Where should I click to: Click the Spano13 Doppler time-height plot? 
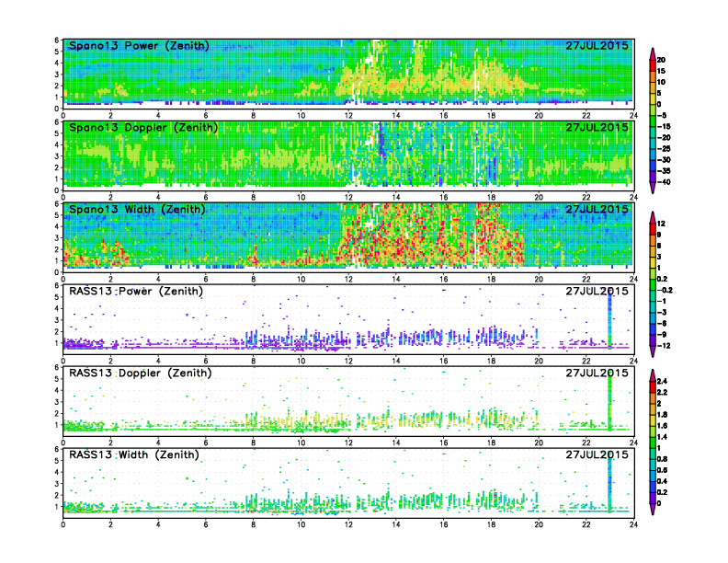click(348, 155)
